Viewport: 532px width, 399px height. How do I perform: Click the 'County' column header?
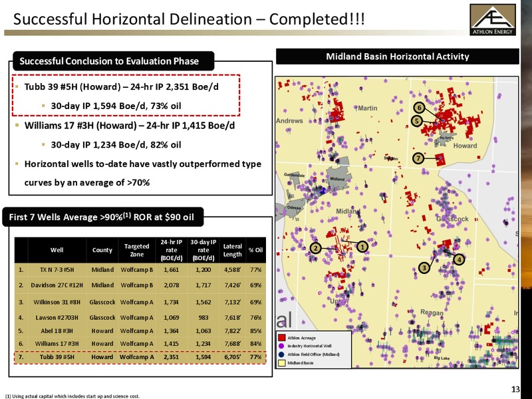tap(102, 250)
